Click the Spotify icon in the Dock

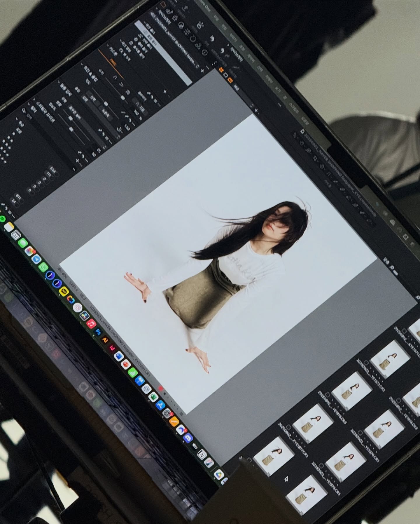point(3,219)
